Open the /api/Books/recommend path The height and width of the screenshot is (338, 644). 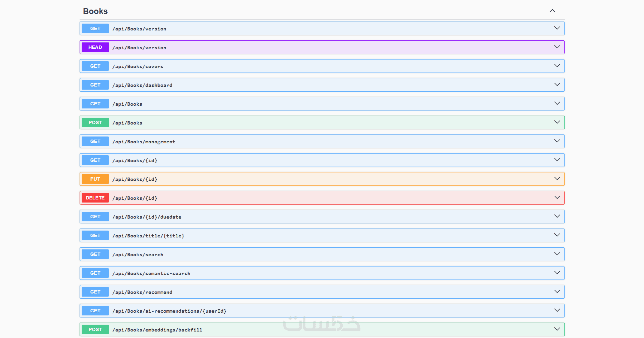[x=142, y=292]
